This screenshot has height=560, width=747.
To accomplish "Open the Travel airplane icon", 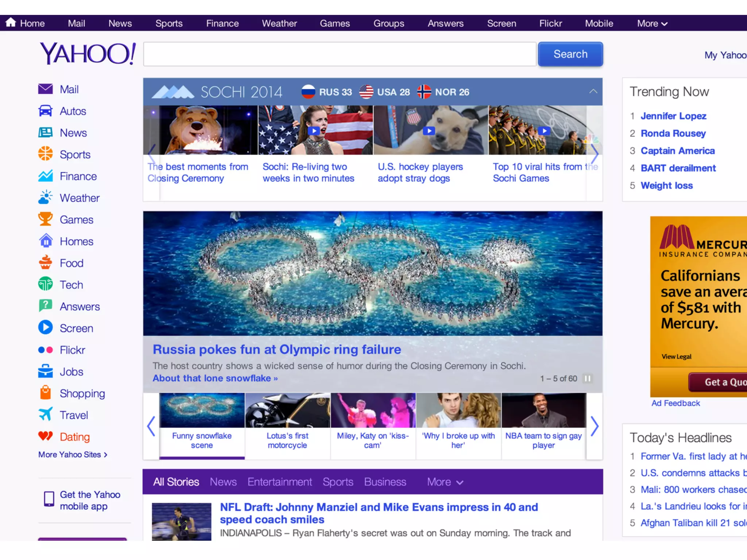I will click(x=45, y=415).
